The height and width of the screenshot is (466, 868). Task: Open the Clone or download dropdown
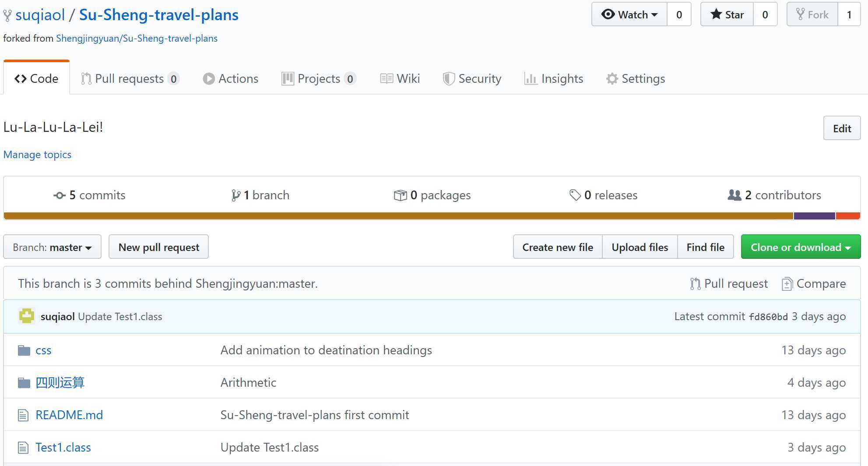(801, 247)
